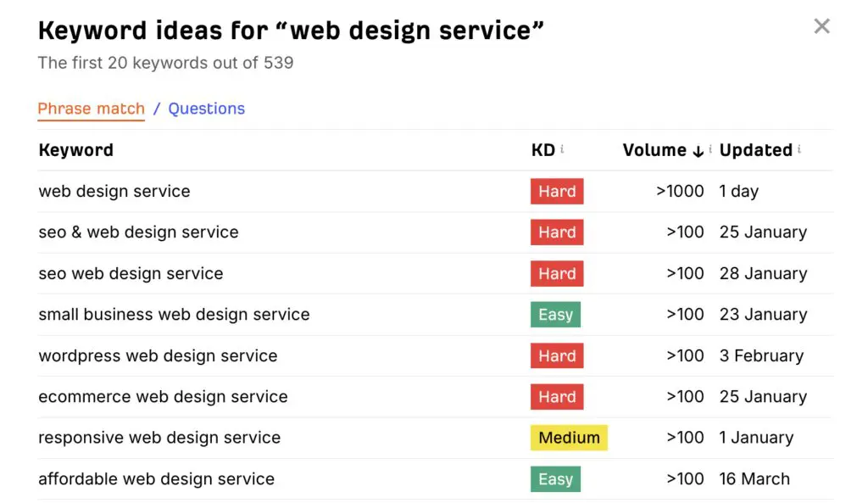Viewport: 868px width, 503px height.
Task: Select 'small business web design service' keyword
Action: [174, 315]
